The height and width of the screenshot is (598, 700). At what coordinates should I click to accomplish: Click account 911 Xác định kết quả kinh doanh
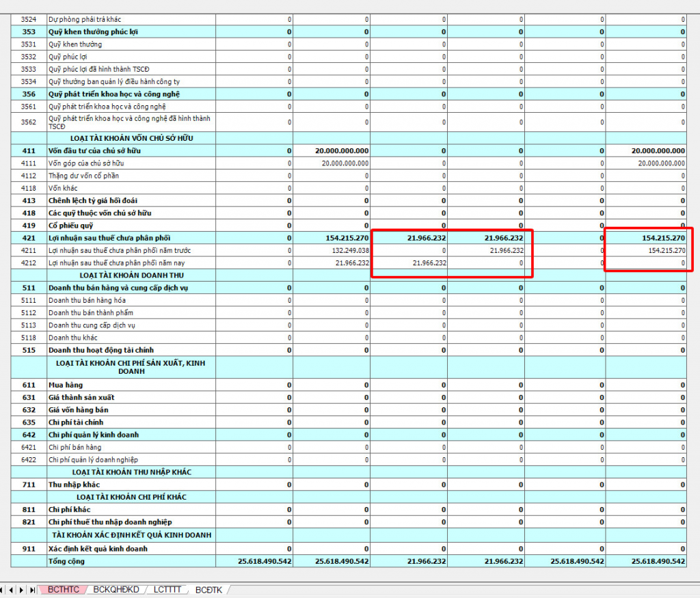click(x=131, y=549)
